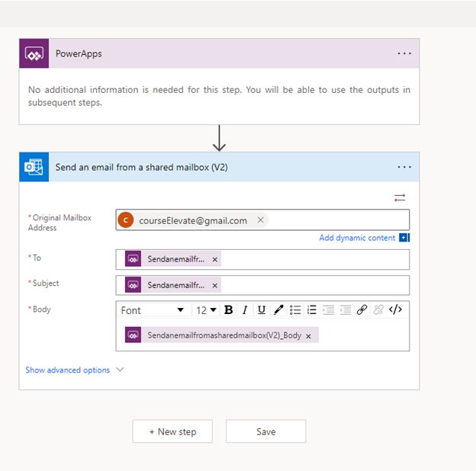Viewport: 476px width, 471px height.
Task: Click the remove link icon
Action: pyautogui.click(x=378, y=310)
